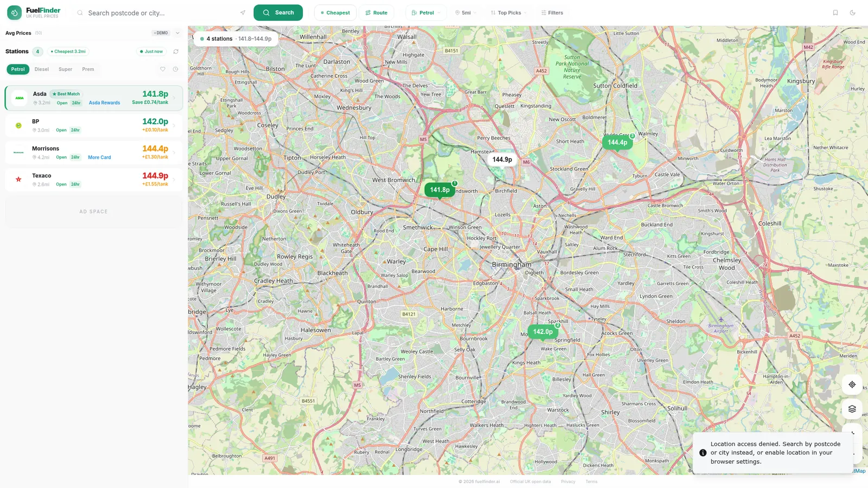
Task: Click the Morrisons brand logo
Action: coord(18,152)
